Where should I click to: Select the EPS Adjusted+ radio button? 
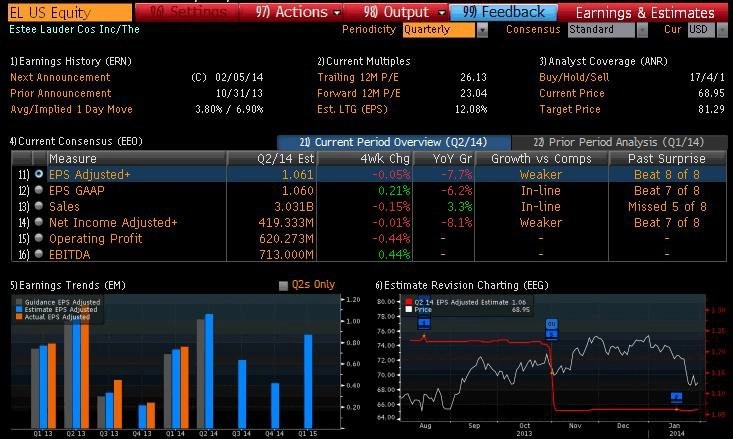[x=39, y=174]
